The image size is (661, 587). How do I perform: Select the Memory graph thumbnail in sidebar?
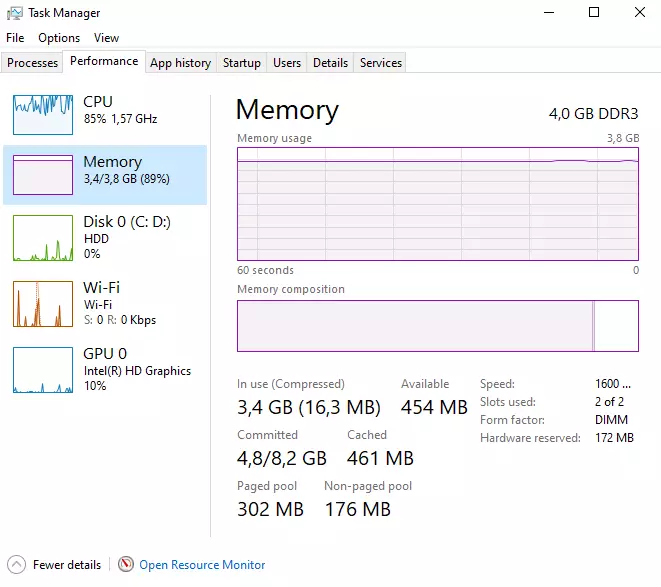tap(43, 174)
